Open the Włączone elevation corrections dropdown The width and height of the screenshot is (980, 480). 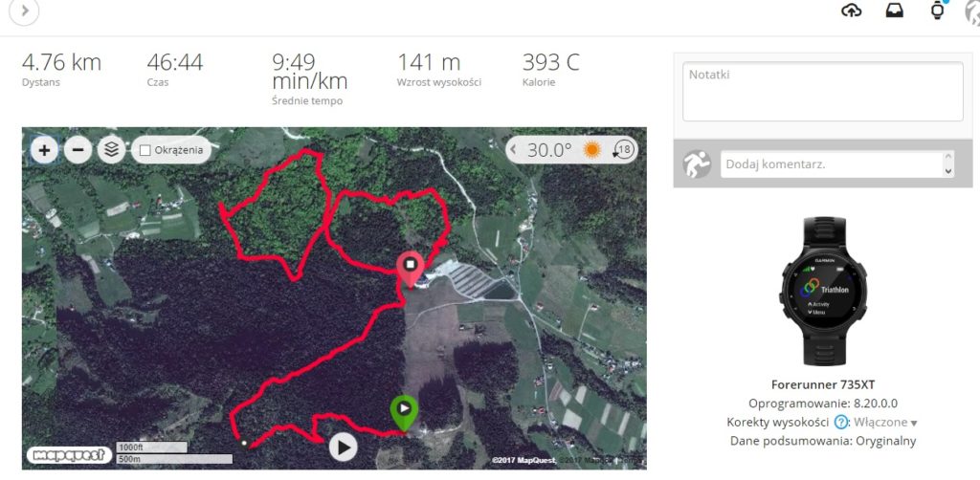pos(885,423)
